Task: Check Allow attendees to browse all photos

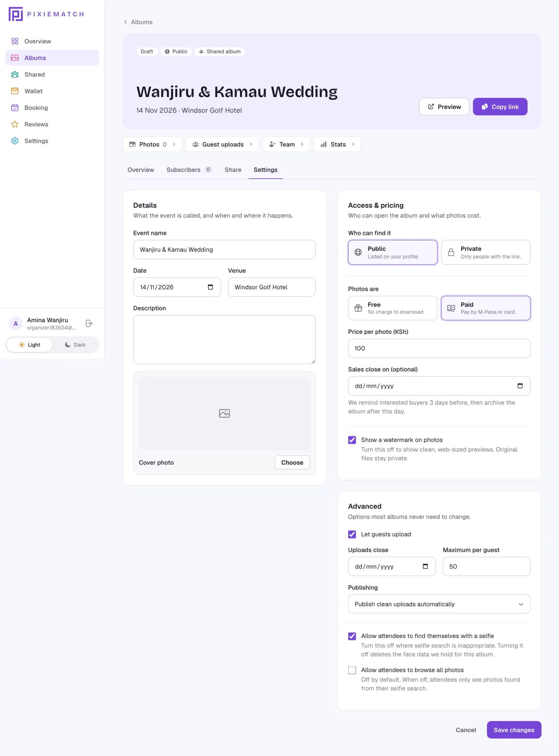Action: 352,670
